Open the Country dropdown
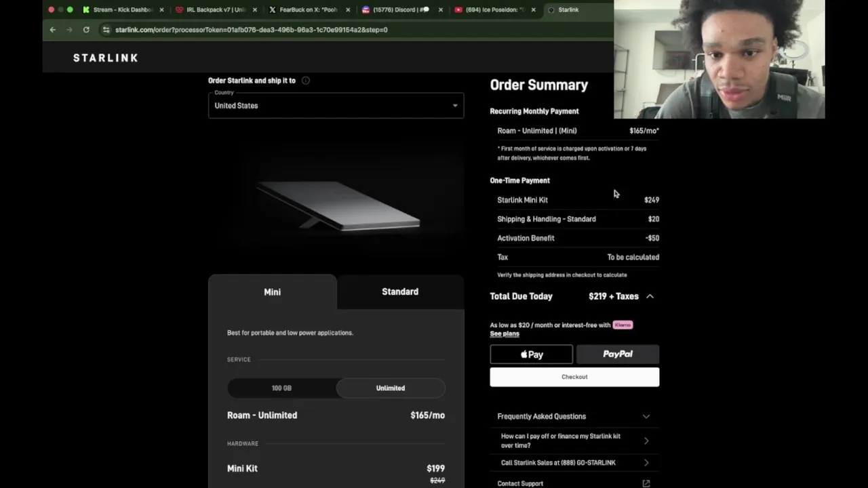868x488 pixels. pyautogui.click(x=336, y=106)
